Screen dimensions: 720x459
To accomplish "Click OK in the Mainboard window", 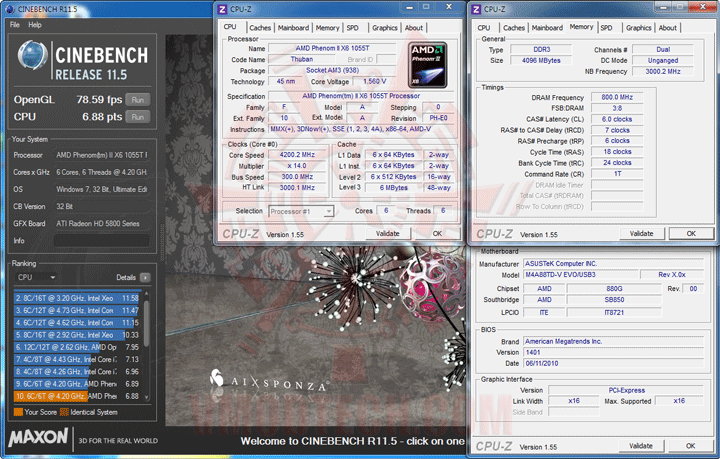I will (690, 446).
